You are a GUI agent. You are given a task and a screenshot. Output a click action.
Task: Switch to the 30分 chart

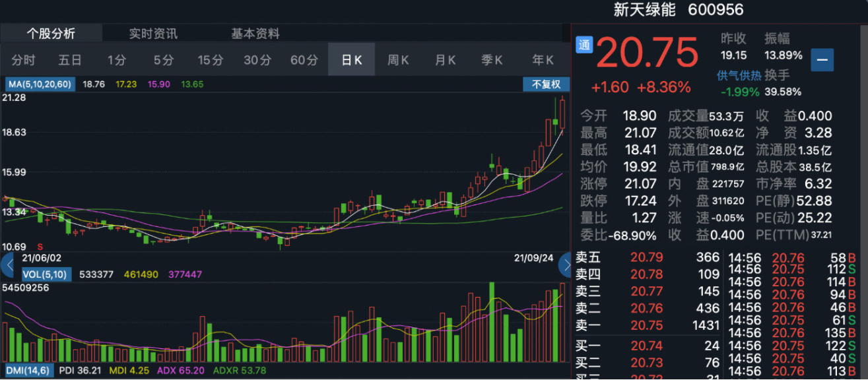point(257,60)
